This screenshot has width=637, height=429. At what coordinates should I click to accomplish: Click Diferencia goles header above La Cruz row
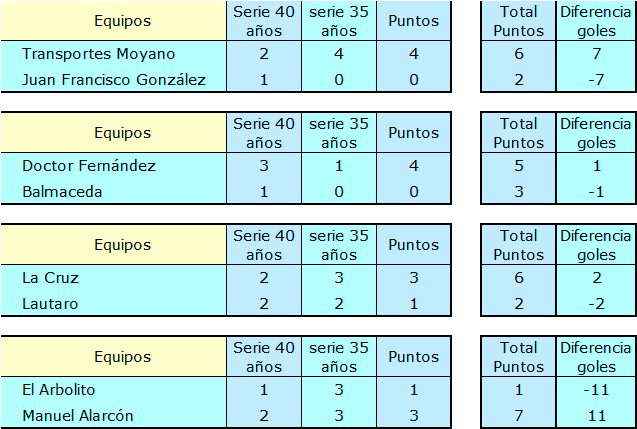tap(596, 245)
